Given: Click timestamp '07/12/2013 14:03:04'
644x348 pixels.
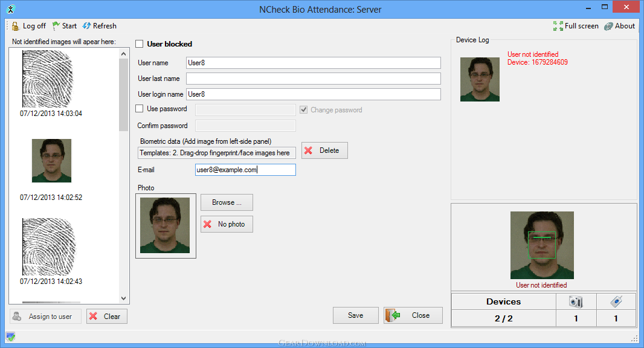Looking at the screenshot, I should click(51, 114).
